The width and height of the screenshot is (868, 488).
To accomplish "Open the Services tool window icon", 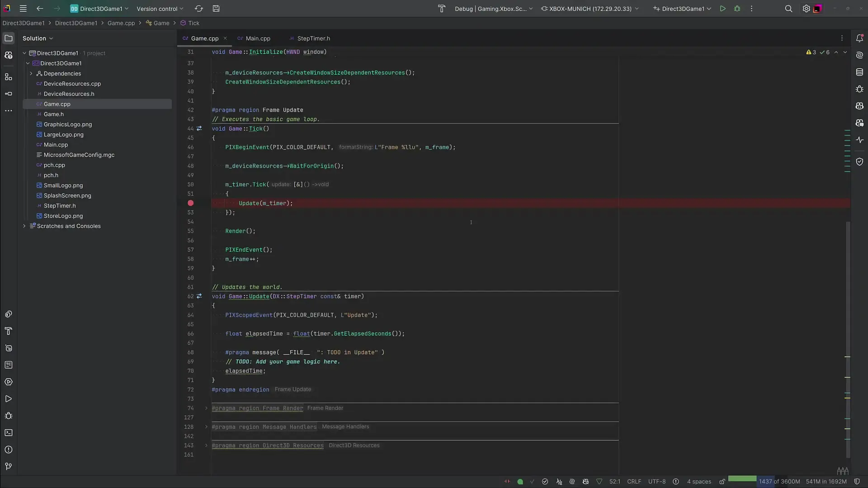I will [9, 382].
